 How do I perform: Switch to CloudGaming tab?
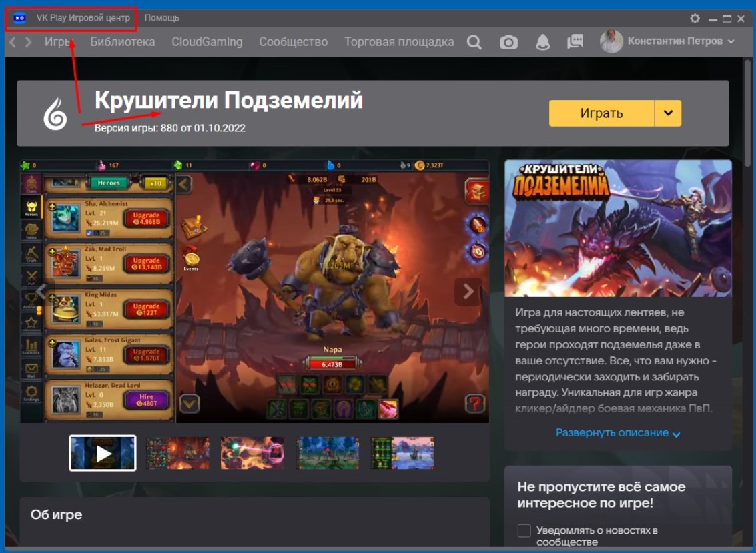[x=207, y=42]
